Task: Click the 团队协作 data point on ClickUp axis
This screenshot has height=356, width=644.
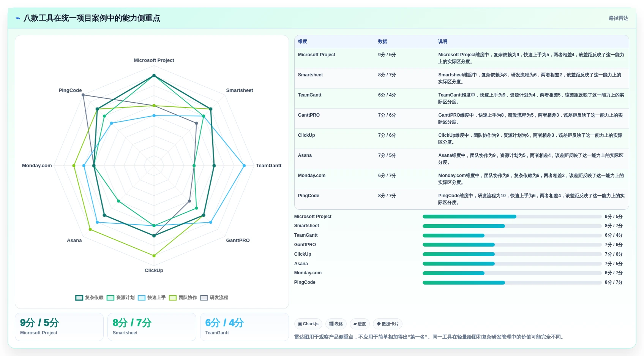Action: pos(154,256)
